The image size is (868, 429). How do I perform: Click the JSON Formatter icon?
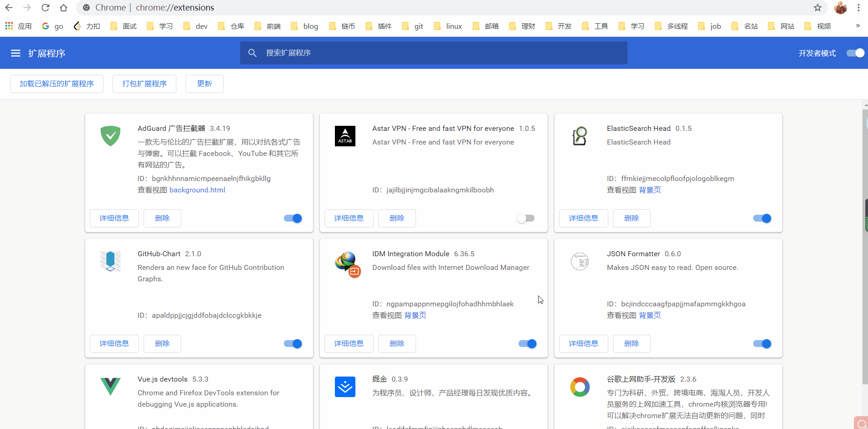(580, 261)
